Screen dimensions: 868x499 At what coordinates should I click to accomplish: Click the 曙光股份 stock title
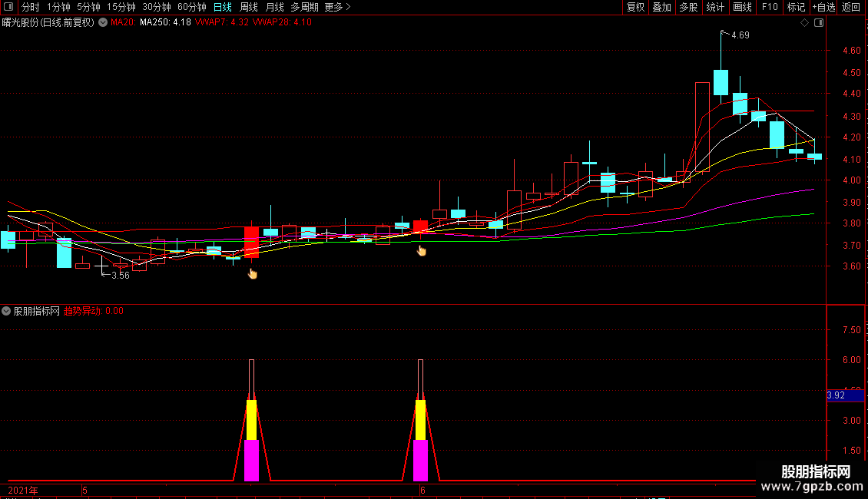tap(48, 23)
